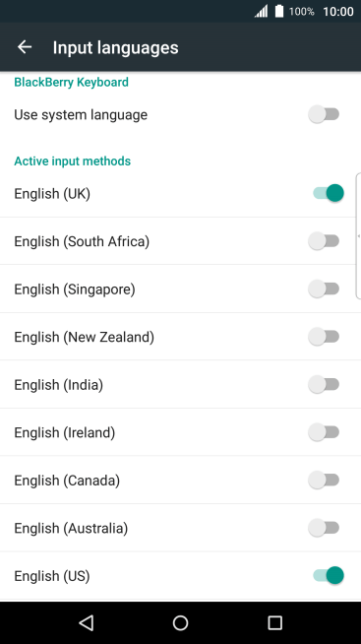Tap the clock showing 10:00
Image resolution: width=361 pixels, height=644 pixels.
point(338,12)
